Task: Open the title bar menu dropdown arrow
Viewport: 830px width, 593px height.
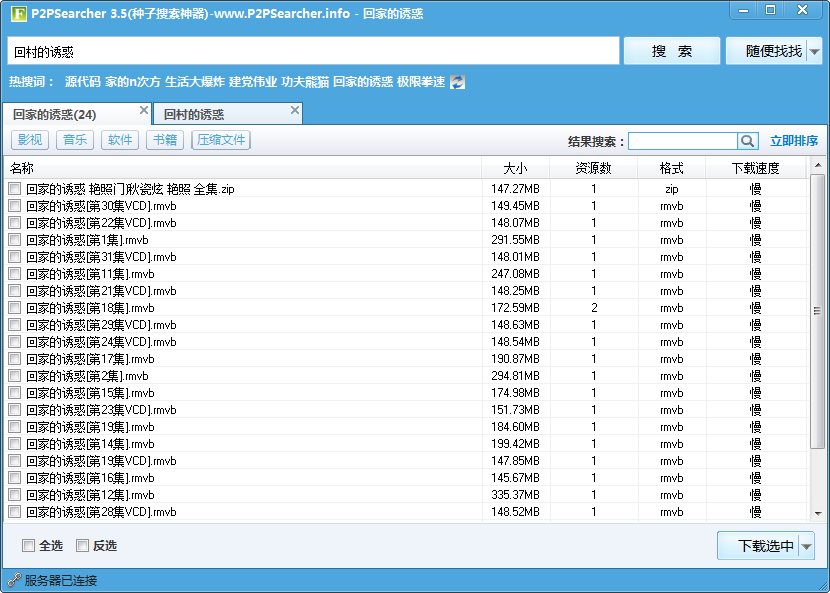Action: pyautogui.click(x=742, y=9)
